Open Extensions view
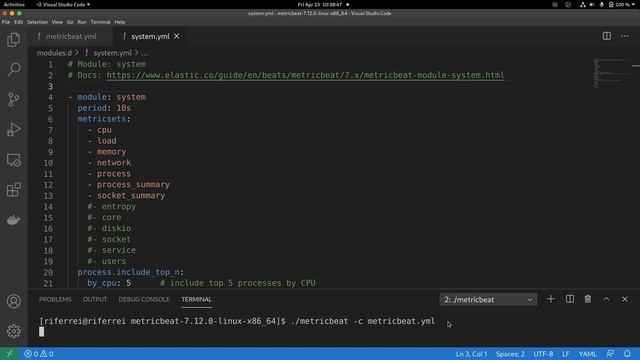 (13, 190)
